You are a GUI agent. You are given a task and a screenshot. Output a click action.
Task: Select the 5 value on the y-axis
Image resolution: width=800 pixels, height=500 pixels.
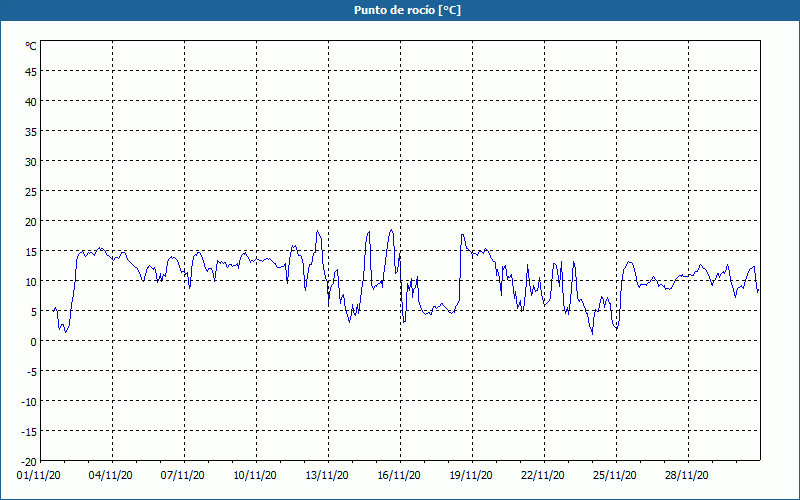coord(34,312)
